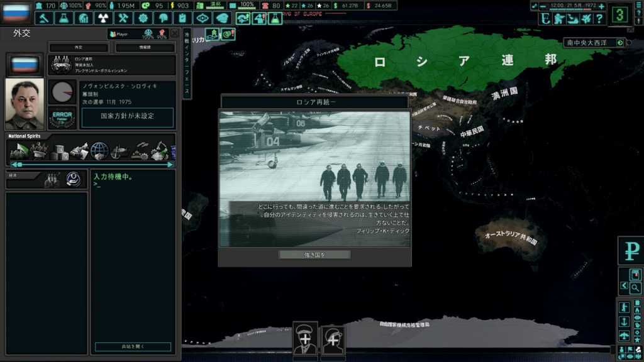Click the rank chevrons hand alert icon
Viewport: 644px width, 362px height.
tap(213, 34)
